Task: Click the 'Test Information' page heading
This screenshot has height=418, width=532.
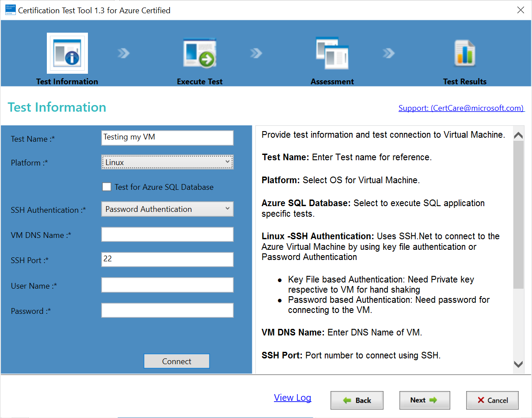Action: click(x=57, y=107)
